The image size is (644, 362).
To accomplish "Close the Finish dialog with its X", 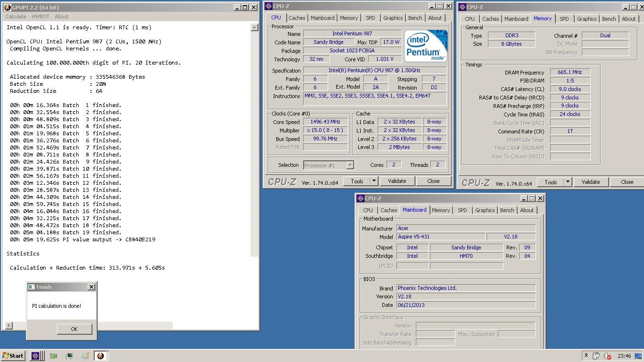I will [x=91, y=287].
